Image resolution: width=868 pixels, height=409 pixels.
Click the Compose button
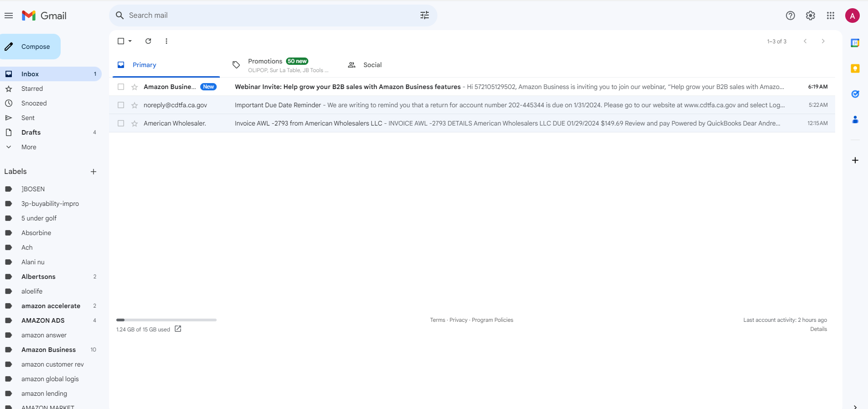coord(30,47)
